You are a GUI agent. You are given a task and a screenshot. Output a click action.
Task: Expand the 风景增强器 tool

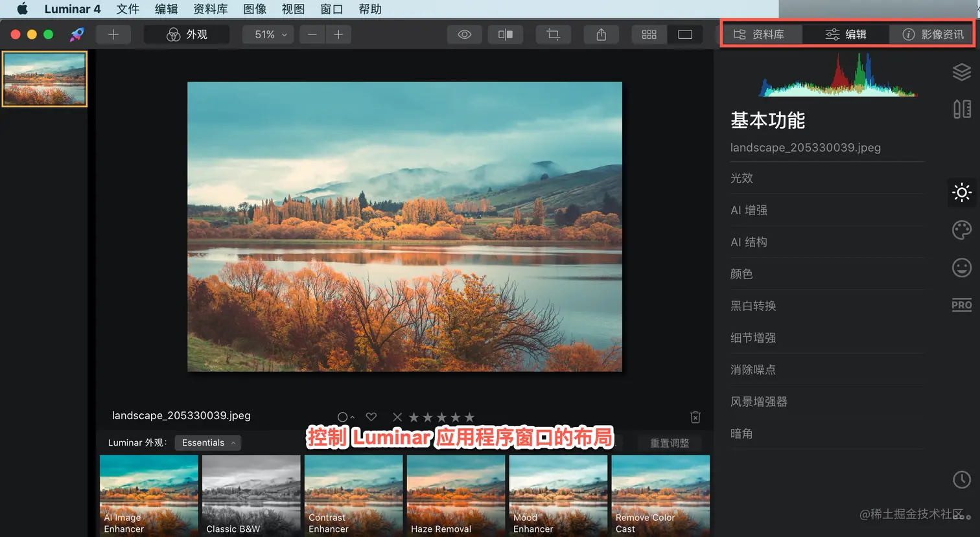pos(827,402)
